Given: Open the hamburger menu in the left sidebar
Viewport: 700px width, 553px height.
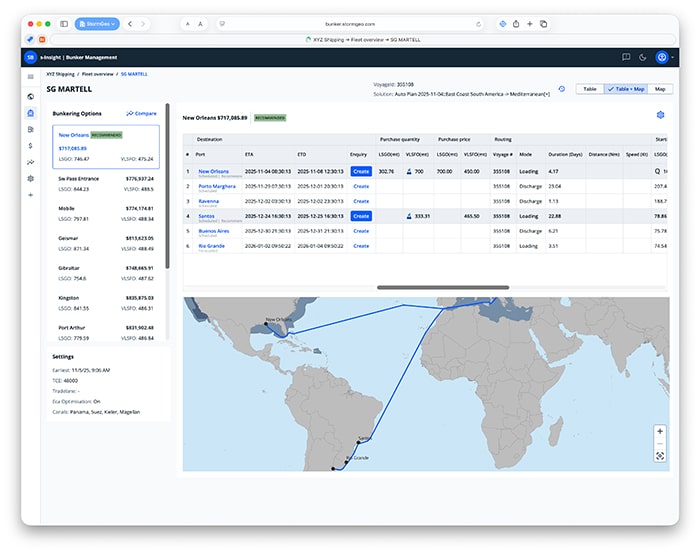Looking at the screenshot, I should click(x=30, y=76).
